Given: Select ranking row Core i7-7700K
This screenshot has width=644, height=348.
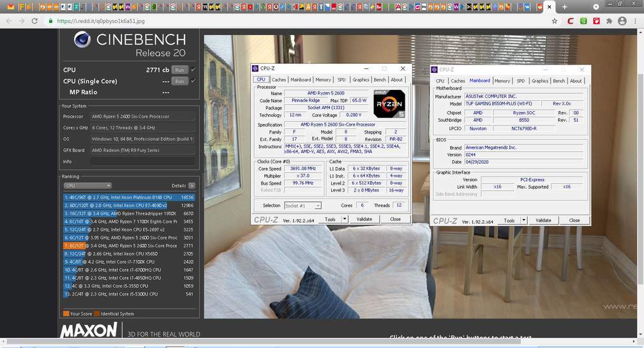Looking at the screenshot, I should [129, 262].
